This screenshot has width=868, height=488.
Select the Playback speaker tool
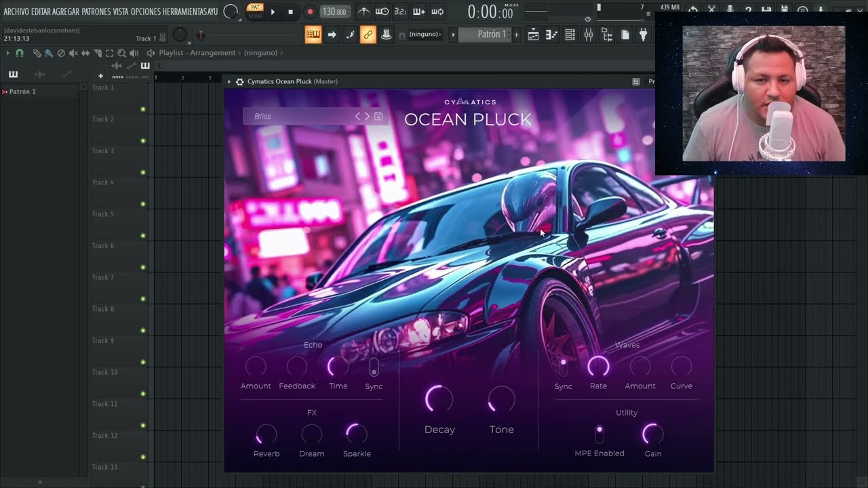(134, 53)
